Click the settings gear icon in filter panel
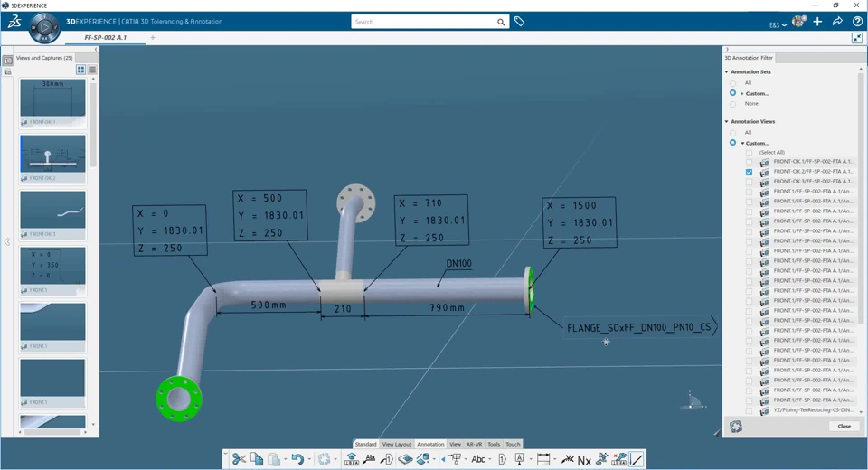The image size is (868, 470). coord(736,427)
